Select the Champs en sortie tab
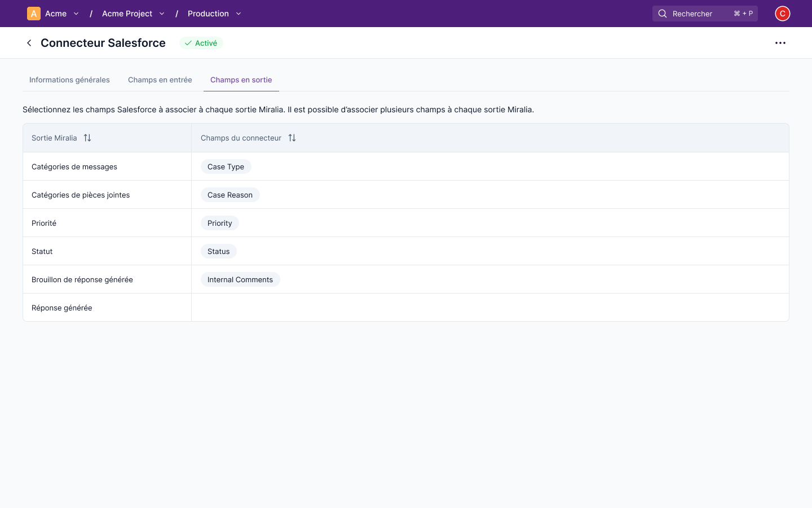812x508 pixels. point(241,80)
